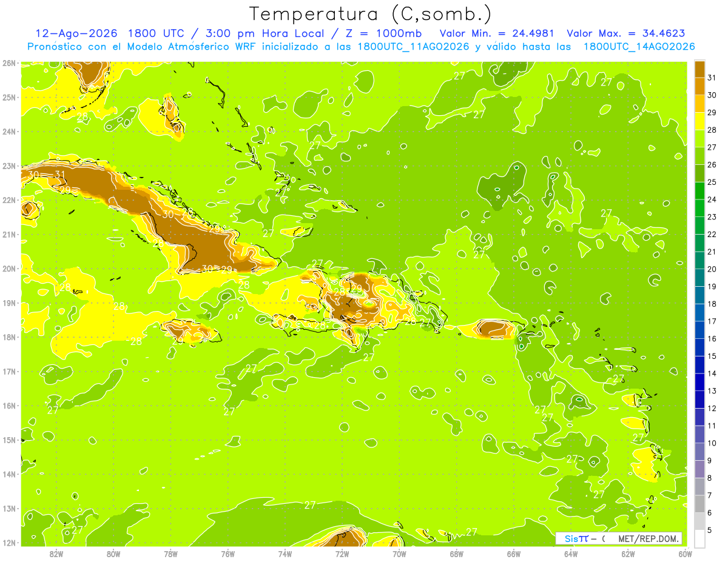Click the 17N latitude axis label

click(8, 371)
